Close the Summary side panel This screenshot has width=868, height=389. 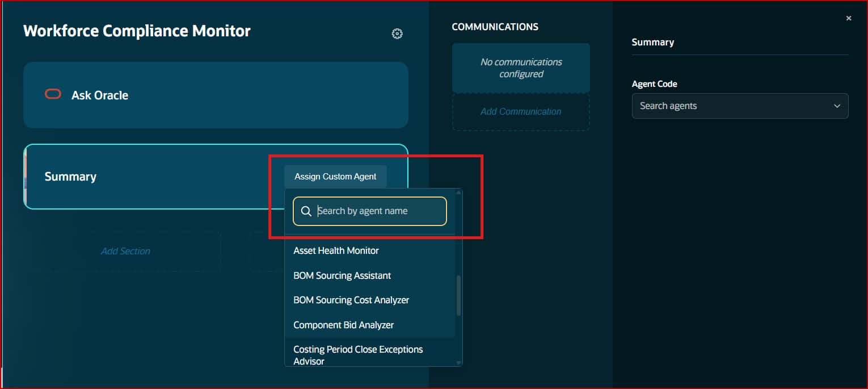(x=849, y=18)
